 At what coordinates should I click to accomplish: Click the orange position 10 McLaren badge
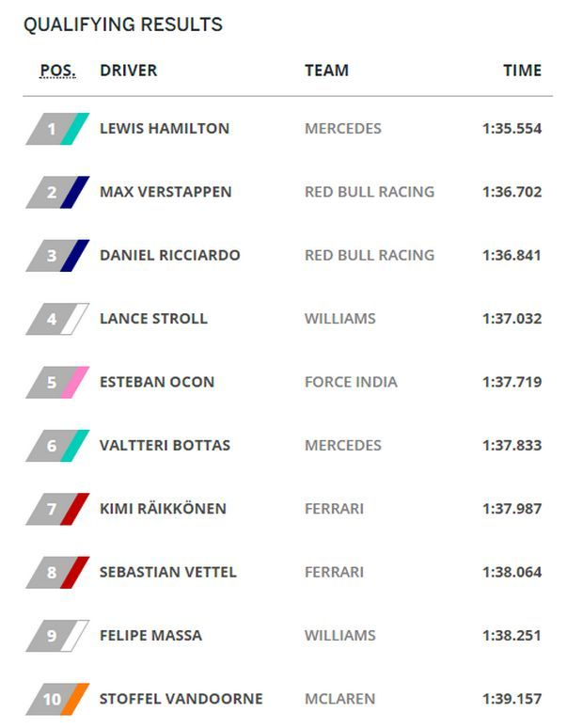[57, 699]
